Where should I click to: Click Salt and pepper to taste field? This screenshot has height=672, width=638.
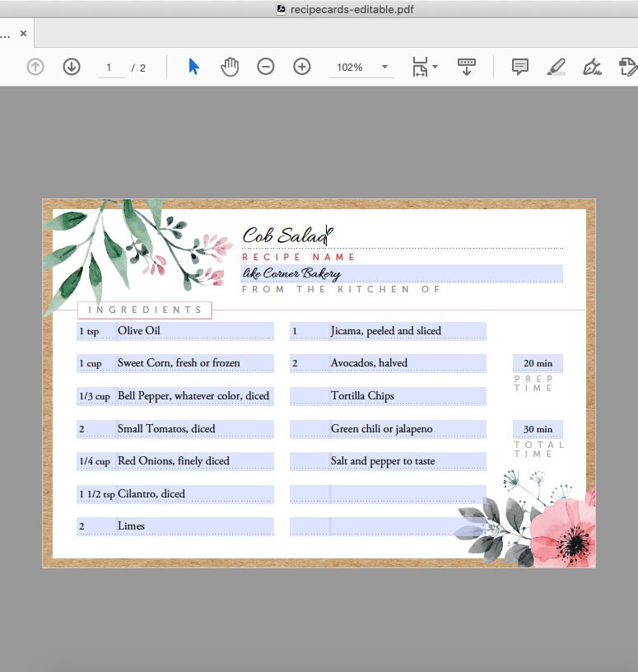pyautogui.click(x=408, y=461)
